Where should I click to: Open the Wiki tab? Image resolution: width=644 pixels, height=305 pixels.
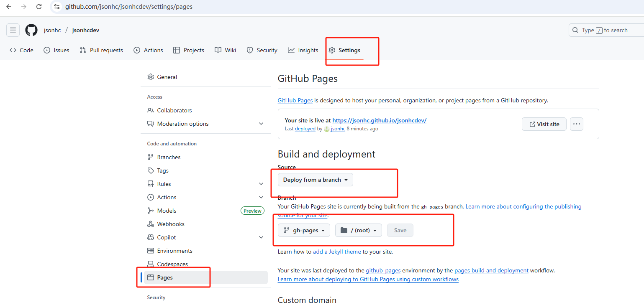pos(226,50)
